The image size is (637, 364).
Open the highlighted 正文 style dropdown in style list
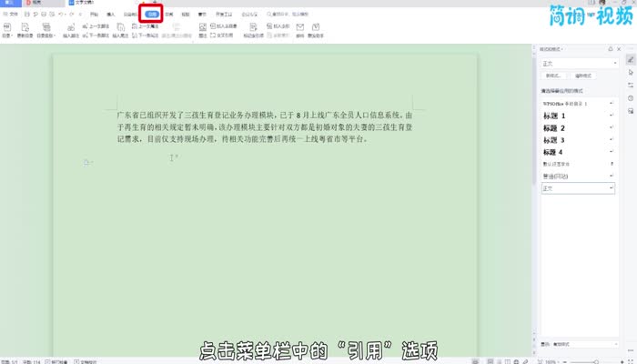[x=612, y=187]
